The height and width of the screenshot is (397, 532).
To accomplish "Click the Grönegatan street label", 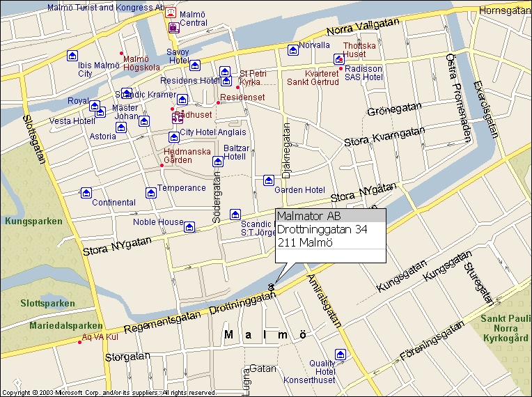I will point(394,109).
